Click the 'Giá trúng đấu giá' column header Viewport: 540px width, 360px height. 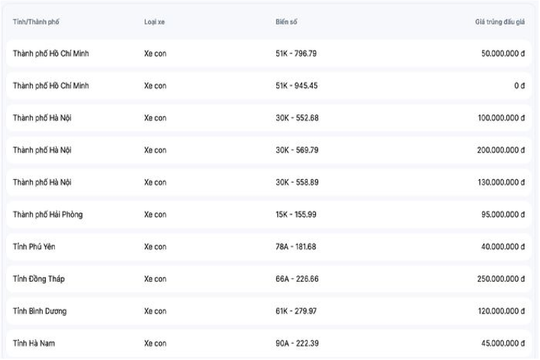click(500, 22)
